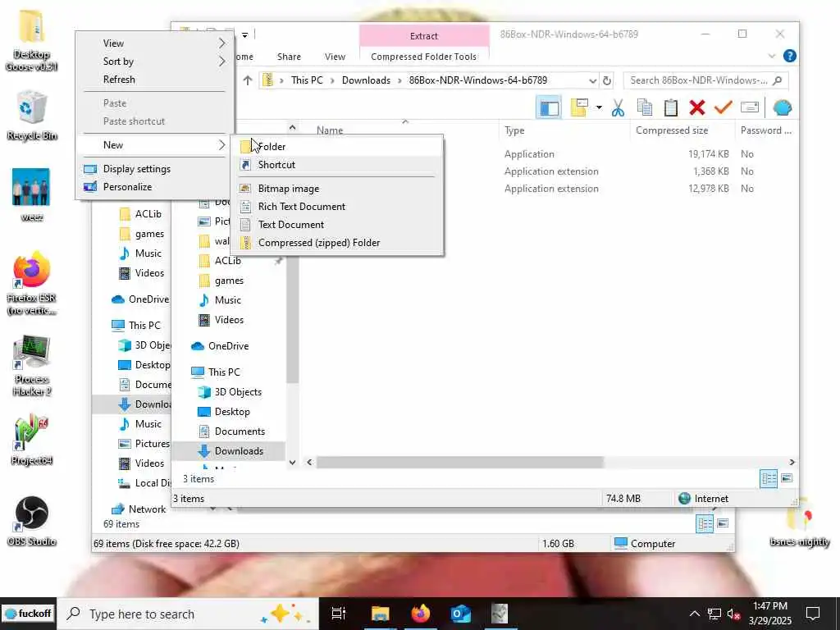Open Outlook from the taskbar
This screenshot has width=840, height=630.
pyautogui.click(x=461, y=614)
